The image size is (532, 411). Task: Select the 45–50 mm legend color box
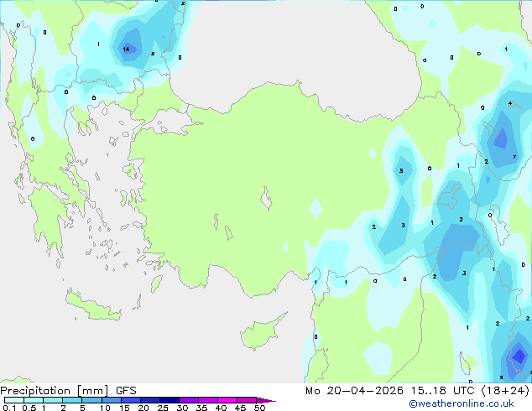pos(247,400)
